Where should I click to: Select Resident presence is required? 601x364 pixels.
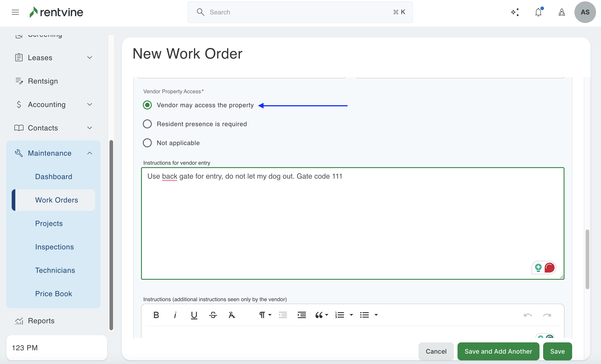pyautogui.click(x=147, y=124)
